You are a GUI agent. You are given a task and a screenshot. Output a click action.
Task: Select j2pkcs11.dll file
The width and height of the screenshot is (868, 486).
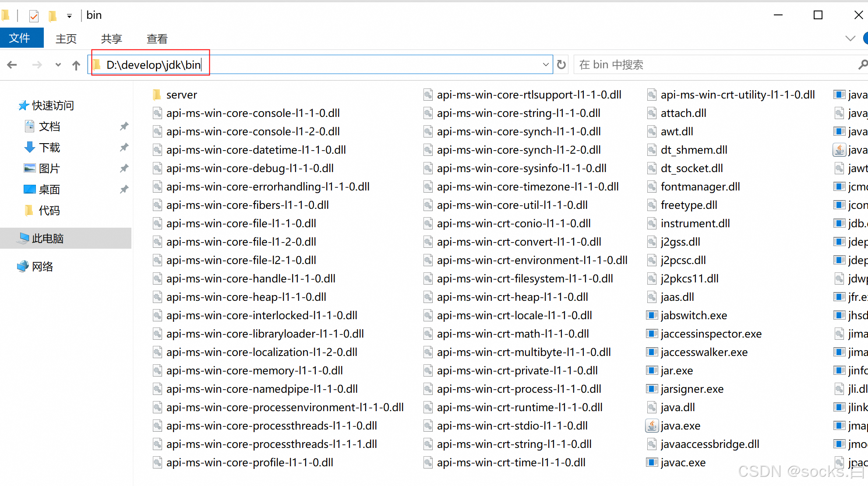pos(690,278)
